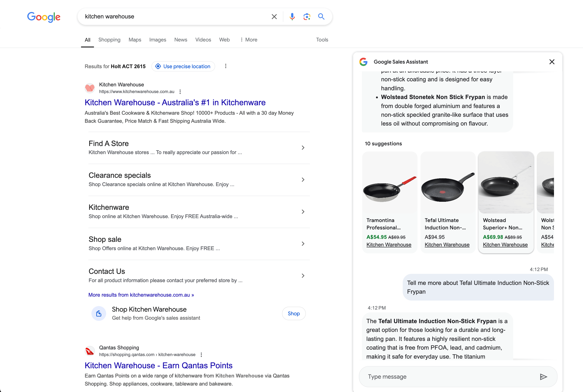583x392 pixels.
Task: Click the Google microphone search icon
Action: [292, 16]
